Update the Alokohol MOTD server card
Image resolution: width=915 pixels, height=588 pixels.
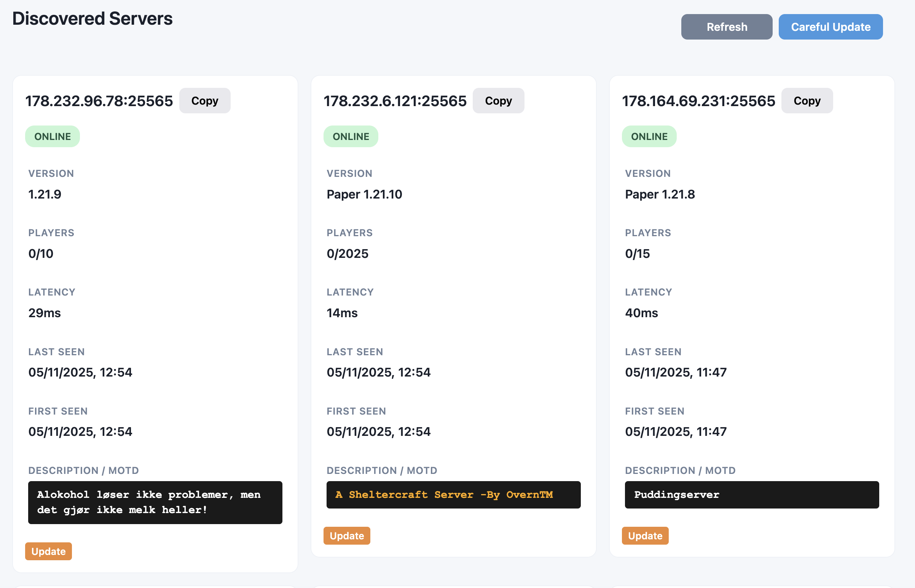[x=48, y=551]
